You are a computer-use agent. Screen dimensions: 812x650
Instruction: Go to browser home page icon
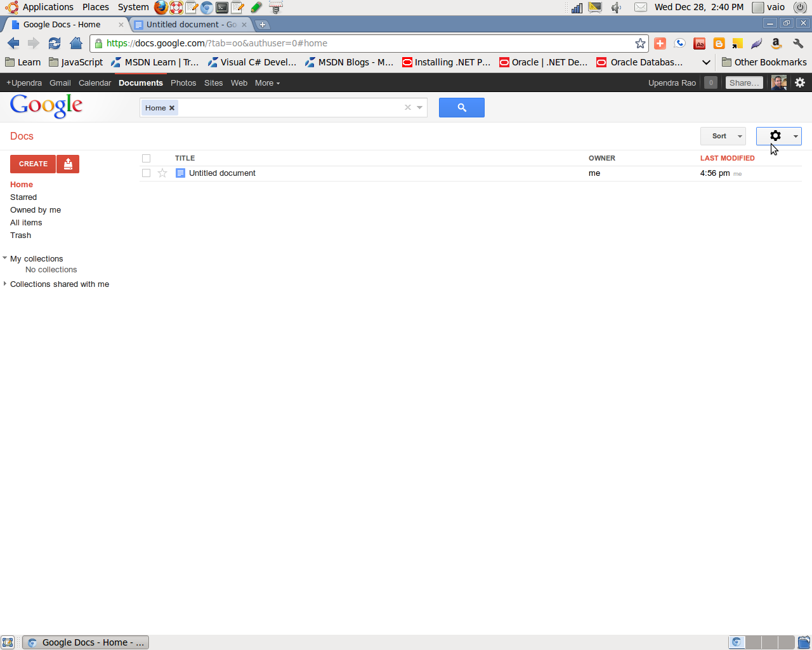click(x=76, y=43)
